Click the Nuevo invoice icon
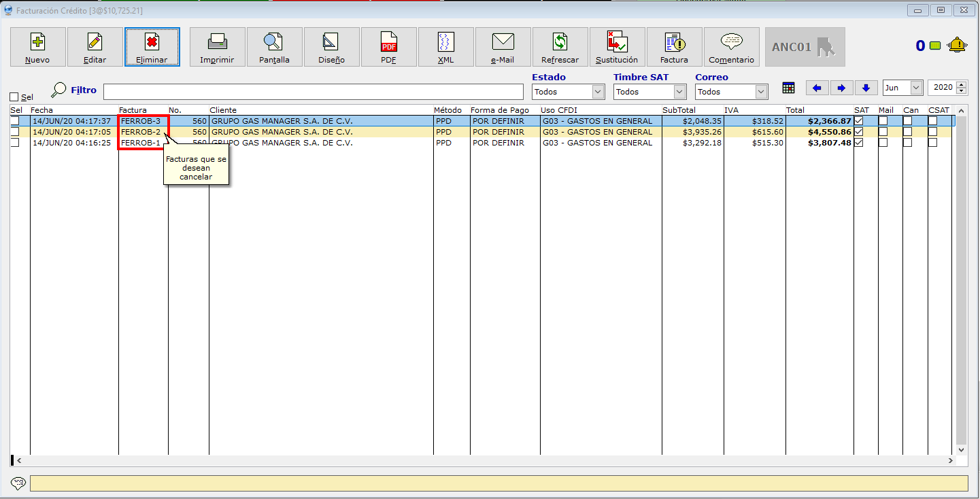The height and width of the screenshot is (499, 980). coord(38,47)
